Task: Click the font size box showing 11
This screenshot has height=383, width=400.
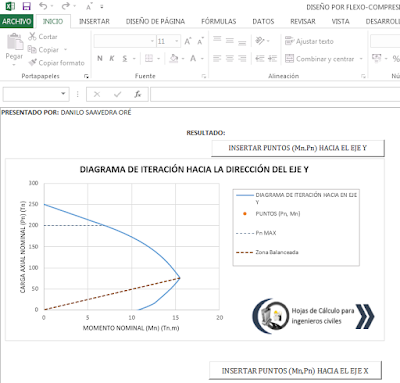Action: coord(165,41)
